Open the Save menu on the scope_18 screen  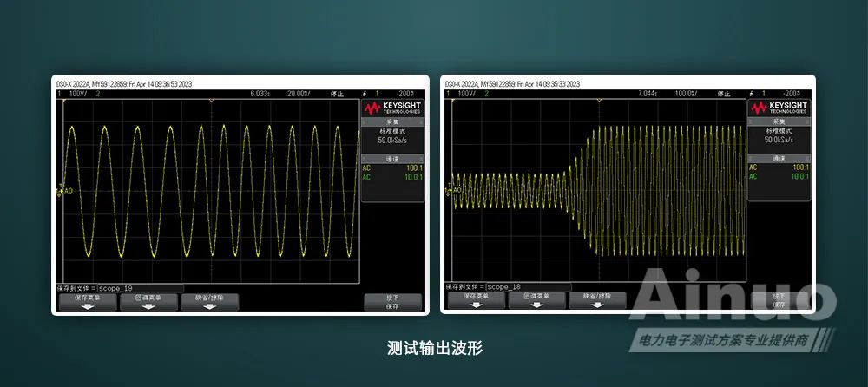click(x=474, y=300)
